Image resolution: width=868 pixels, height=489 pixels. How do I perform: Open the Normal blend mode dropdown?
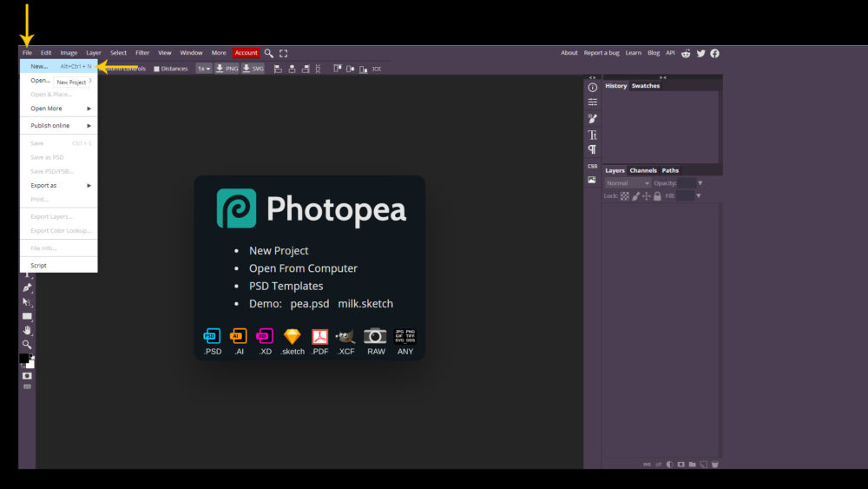point(628,183)
